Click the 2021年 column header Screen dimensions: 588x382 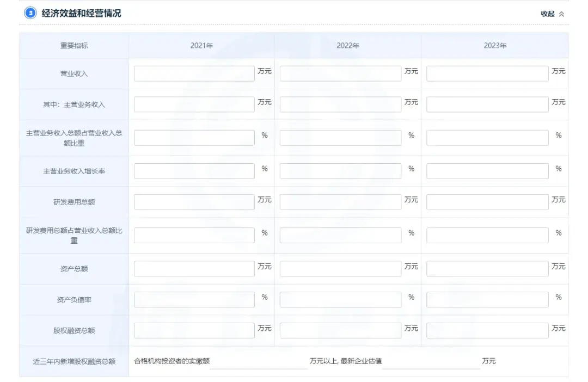tap(202, 46)
